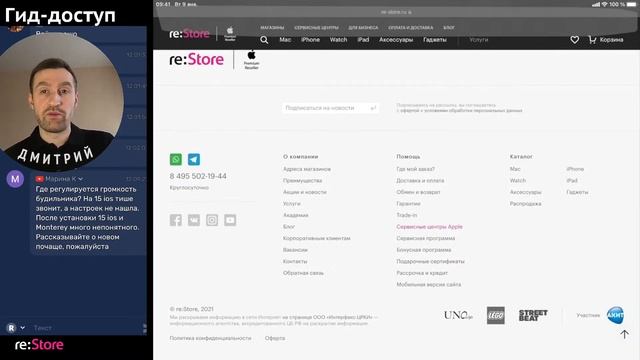Open the Аксессуары menu item
The width and height of the screenshot is (640, 360).
[x=396, y=40]
